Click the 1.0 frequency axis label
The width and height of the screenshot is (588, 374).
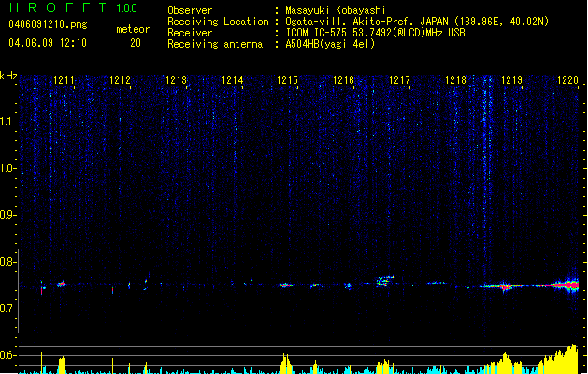tap(8, 168)
